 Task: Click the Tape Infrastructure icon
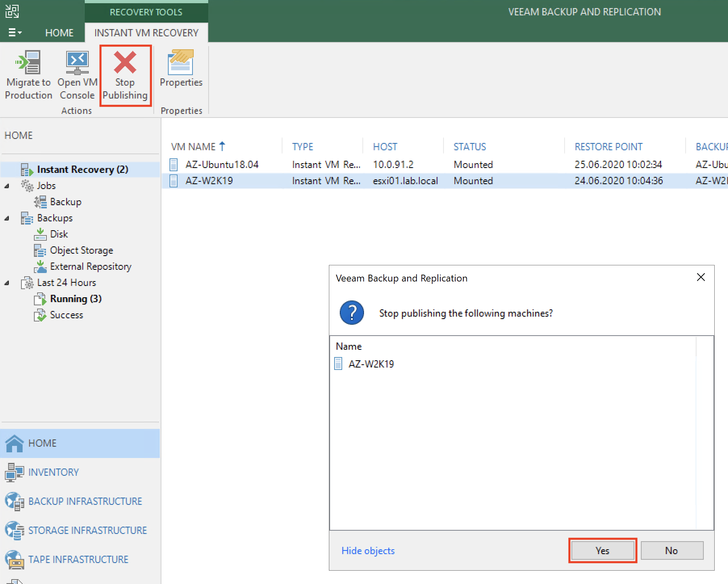point(15,559)
